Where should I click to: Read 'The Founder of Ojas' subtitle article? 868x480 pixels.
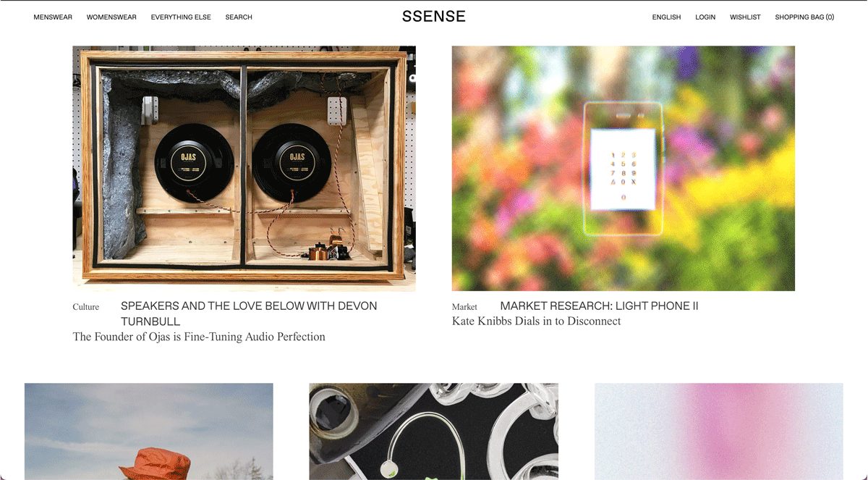[x=199, y=337]
